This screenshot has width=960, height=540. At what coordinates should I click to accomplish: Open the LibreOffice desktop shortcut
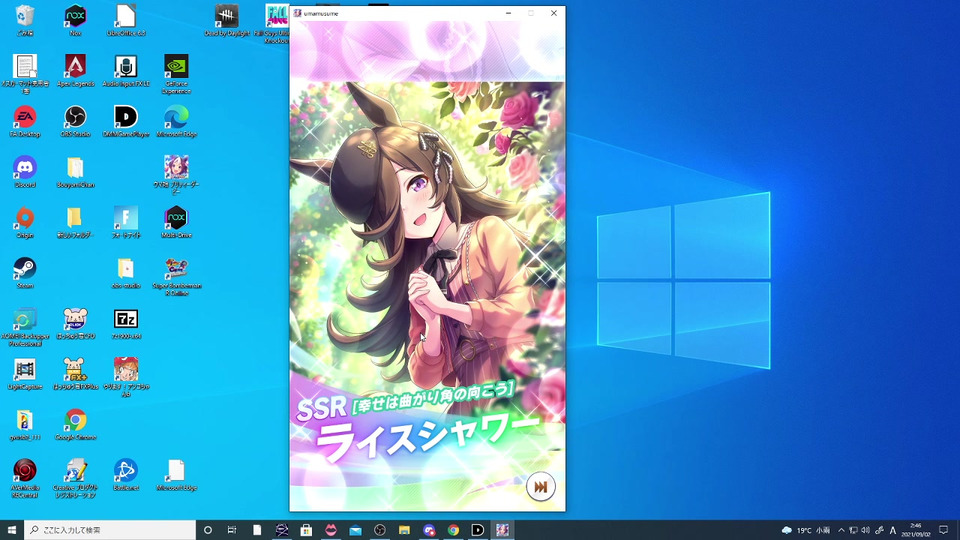(x=126, y=20)
